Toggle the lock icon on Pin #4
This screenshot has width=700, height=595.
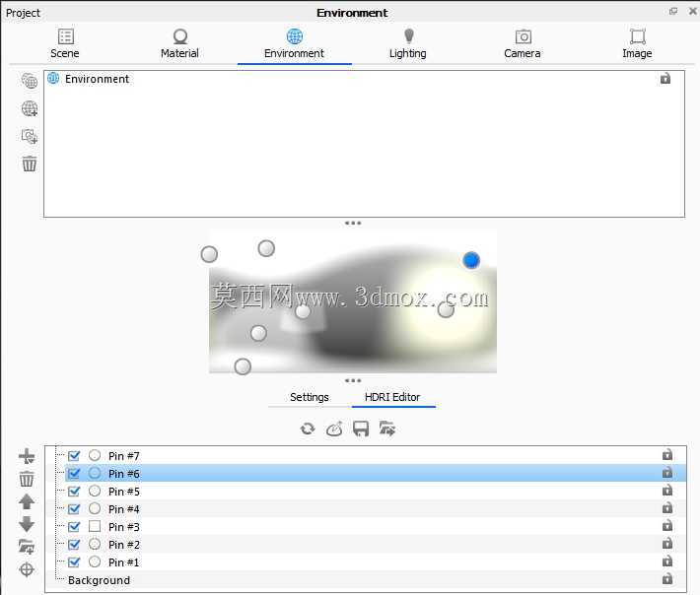click(666, 508)
